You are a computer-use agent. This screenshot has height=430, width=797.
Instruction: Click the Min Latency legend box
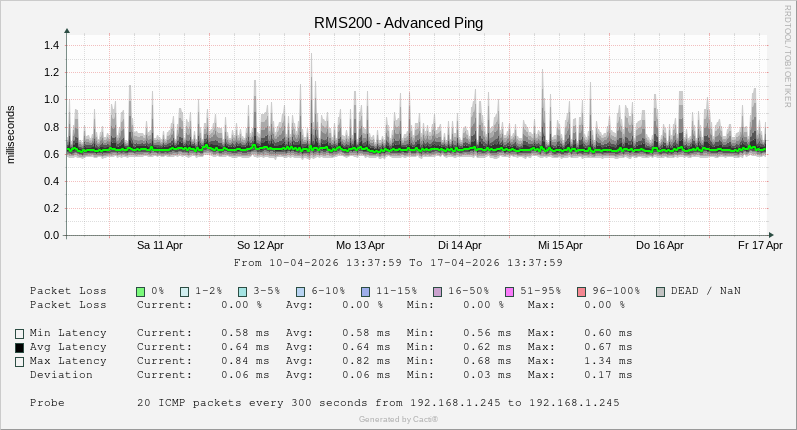pos(19,334)
